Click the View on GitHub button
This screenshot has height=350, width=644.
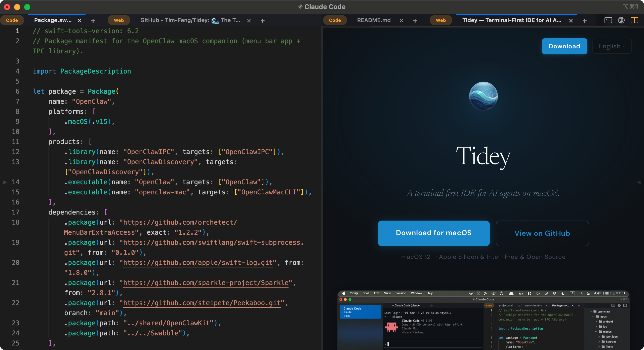[542, 233]
